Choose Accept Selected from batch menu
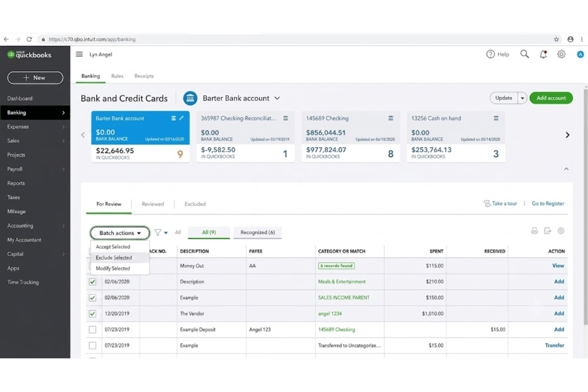 [x=120, y=247]
